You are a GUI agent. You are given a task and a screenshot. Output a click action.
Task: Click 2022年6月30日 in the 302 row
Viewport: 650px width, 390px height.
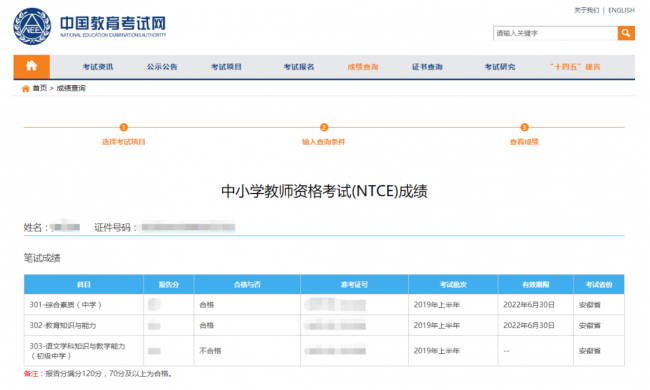coord(529,326)
